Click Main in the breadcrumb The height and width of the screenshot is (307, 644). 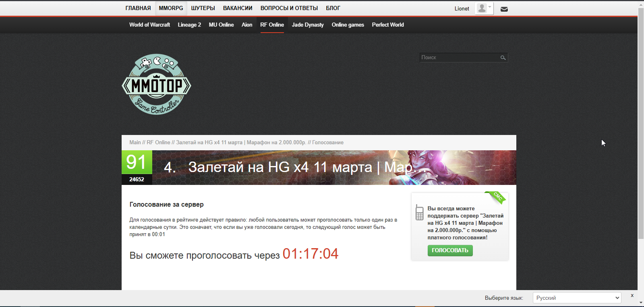[x=135, y=142]
